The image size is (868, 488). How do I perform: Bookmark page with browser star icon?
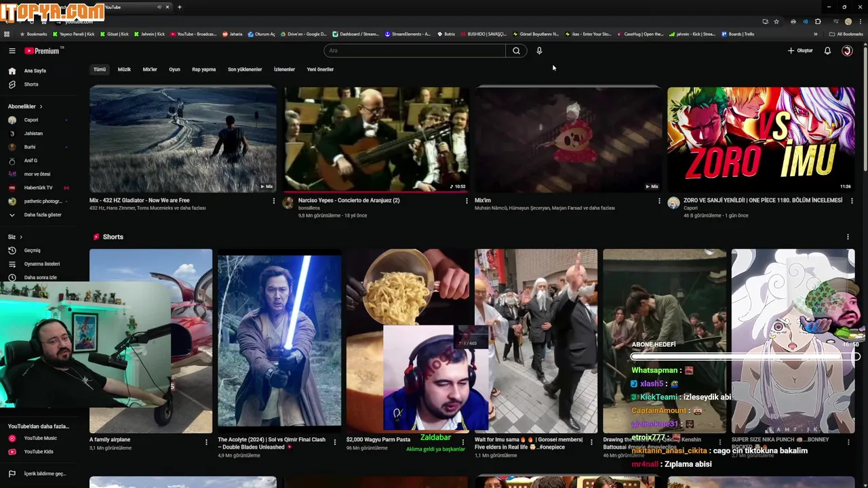point(776,22)
